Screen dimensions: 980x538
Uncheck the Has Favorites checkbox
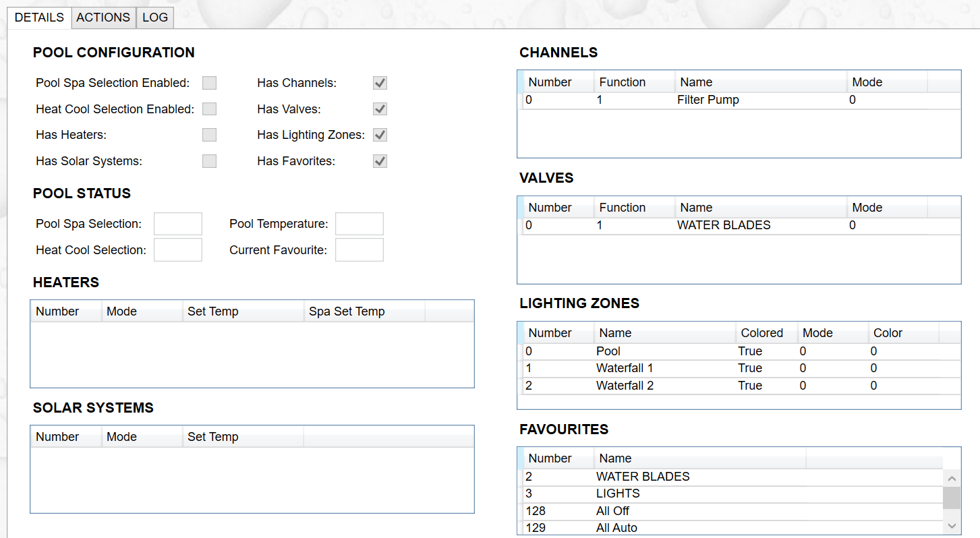point(379,160)
